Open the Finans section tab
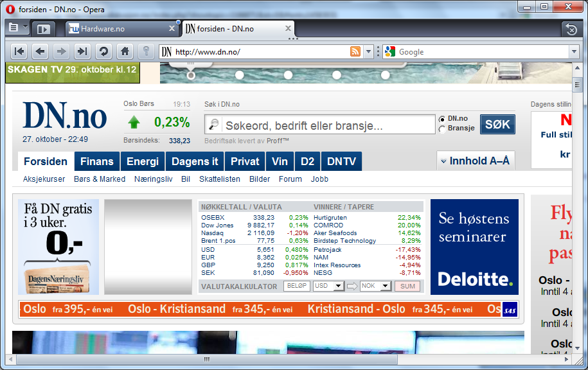Screen dimensions: 588x370 (x=97, y=162)
